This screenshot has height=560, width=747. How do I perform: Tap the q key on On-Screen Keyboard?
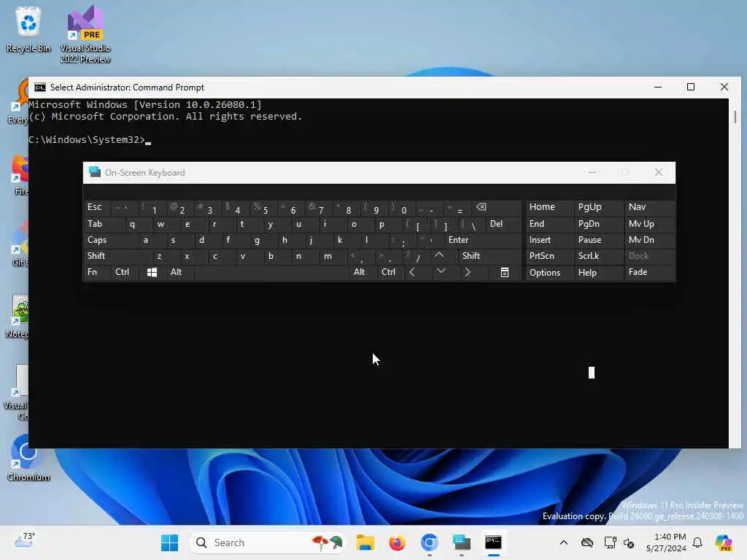(138, 224)
